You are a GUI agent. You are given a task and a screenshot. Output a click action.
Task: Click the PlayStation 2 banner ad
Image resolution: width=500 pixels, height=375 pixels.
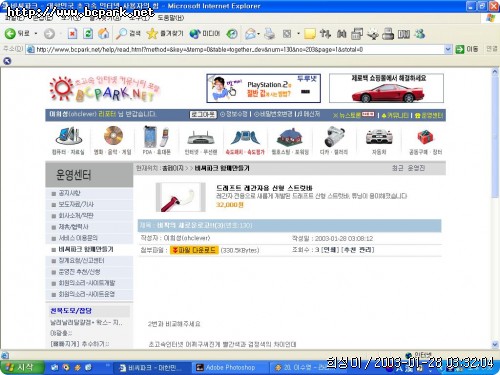(264, 88)
